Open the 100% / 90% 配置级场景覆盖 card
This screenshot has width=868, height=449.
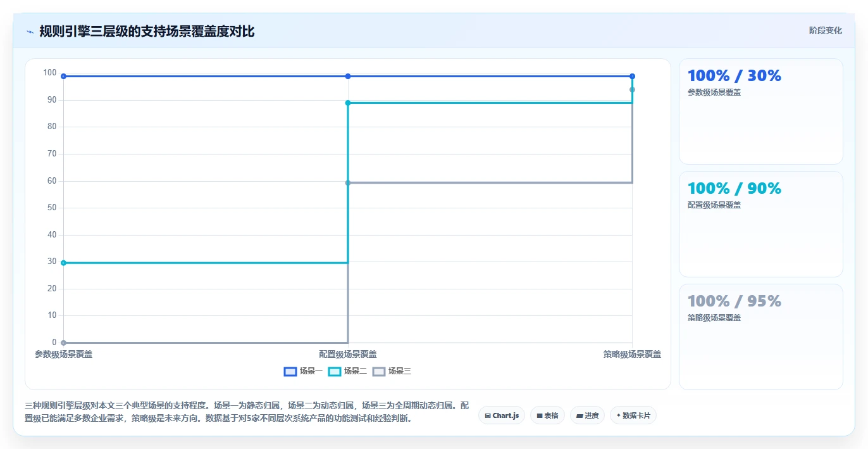click(x=760, y=224)
